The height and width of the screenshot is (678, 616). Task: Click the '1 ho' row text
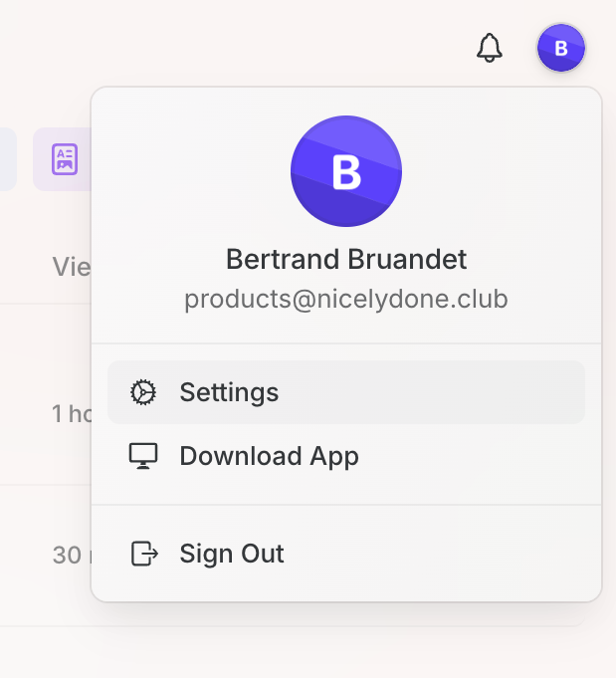coord(72,414)
